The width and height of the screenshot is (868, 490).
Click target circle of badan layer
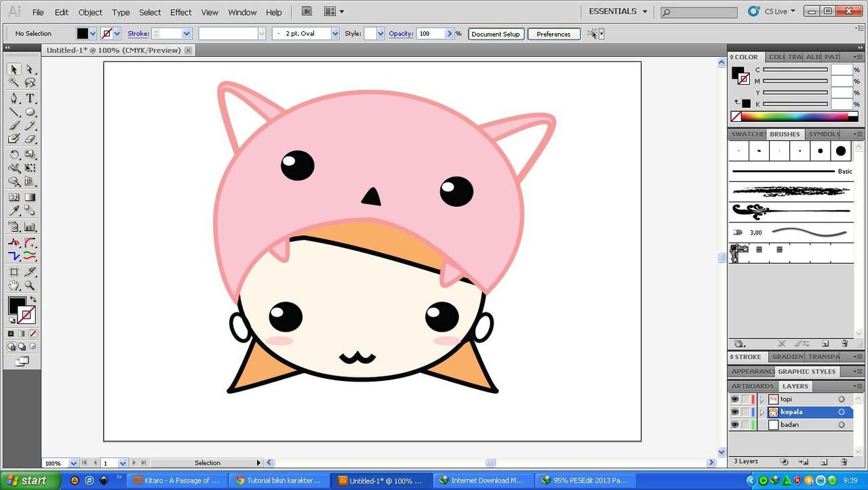click(842, 425)
